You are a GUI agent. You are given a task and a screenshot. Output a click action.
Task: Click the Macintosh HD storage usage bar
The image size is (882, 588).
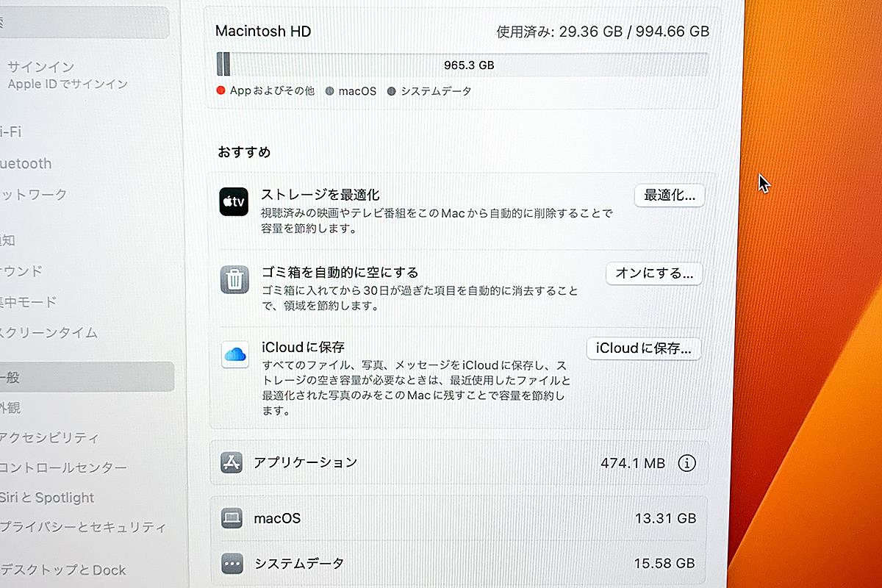point(462,65)
